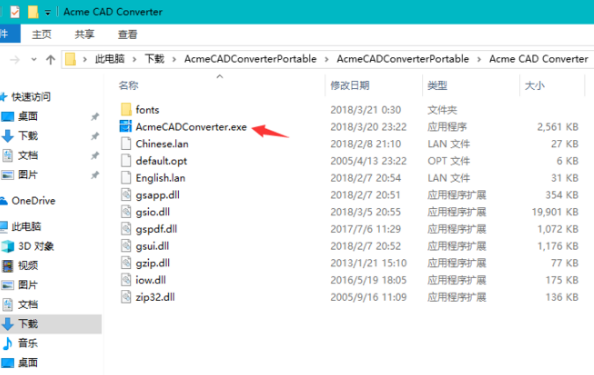Select the AcmeCADConverter.exe application icon
This screenshot has width=594, height=375.
click(126, 126)
